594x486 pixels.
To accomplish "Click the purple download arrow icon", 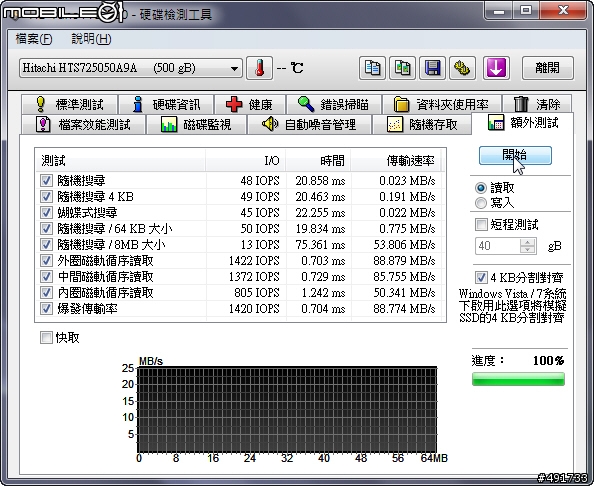I will pos(496,68).
